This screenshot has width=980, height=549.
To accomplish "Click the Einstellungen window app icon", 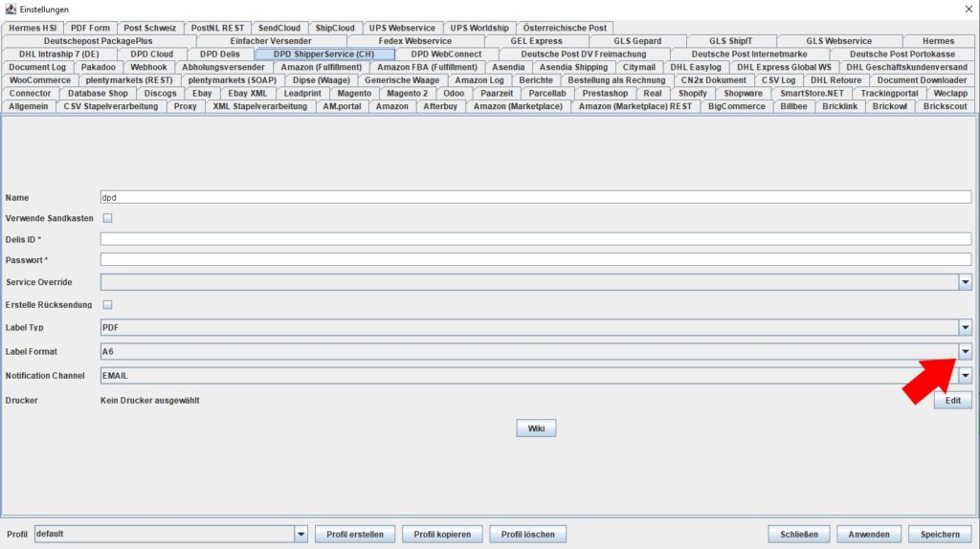I will (11, 10).
